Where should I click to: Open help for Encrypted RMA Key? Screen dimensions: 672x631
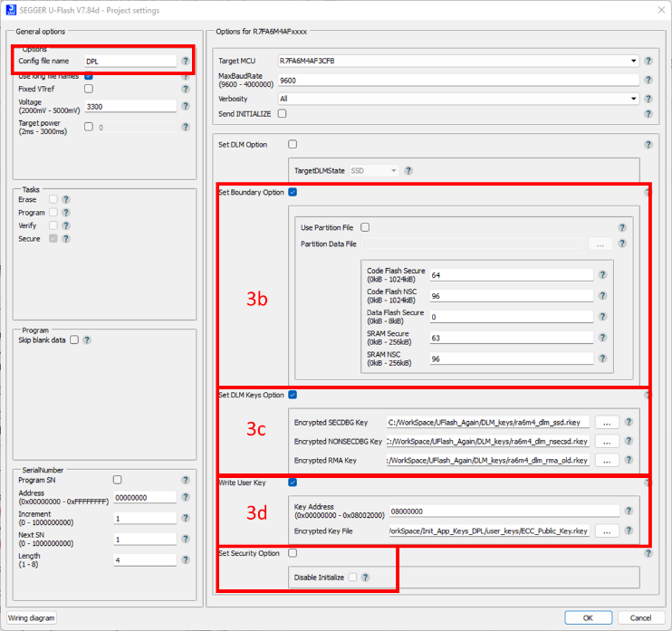pos(629,460)
